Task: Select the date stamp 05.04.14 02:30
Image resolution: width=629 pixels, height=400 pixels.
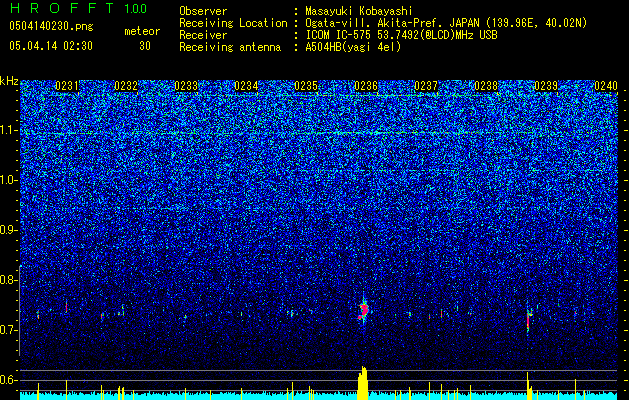Action: point(51,46)
